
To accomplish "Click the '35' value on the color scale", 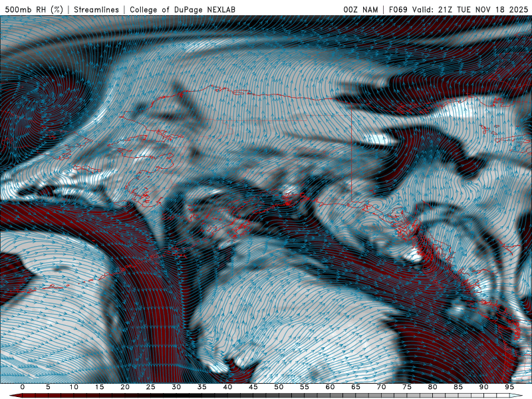I will [202, 387].
